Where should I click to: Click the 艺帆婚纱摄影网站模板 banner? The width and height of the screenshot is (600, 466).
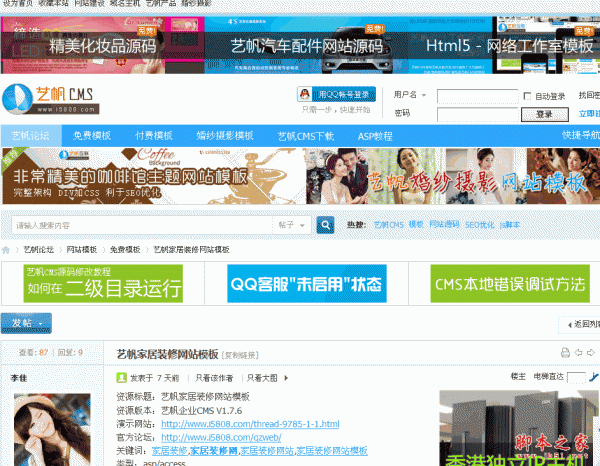453,176
